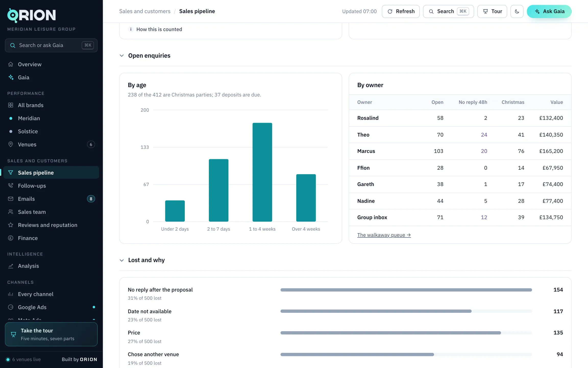Click the Analysis chart icon
The image size is (588, 368).
click(x=11, y=266)
